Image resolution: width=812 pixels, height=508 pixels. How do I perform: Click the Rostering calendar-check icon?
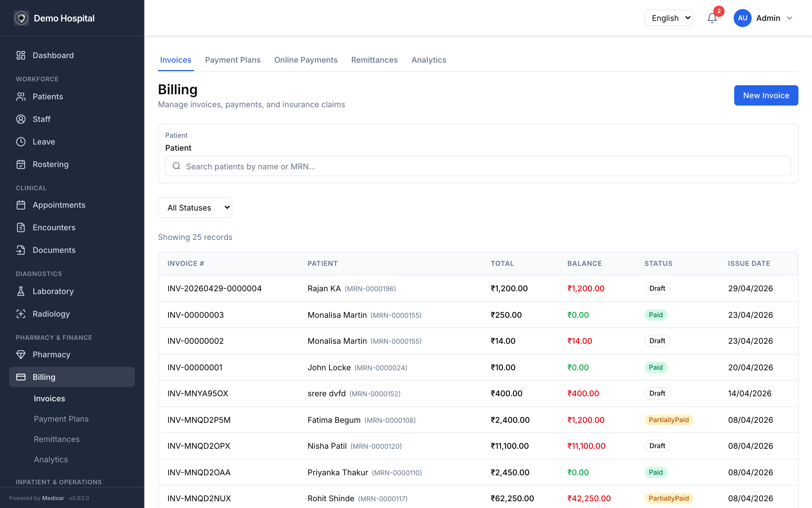click(21, 164)
